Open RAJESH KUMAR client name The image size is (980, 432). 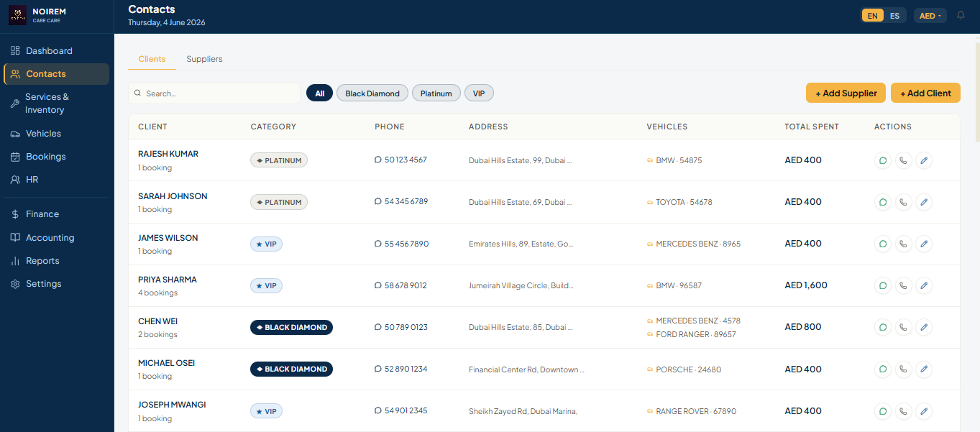coord(168,154)
